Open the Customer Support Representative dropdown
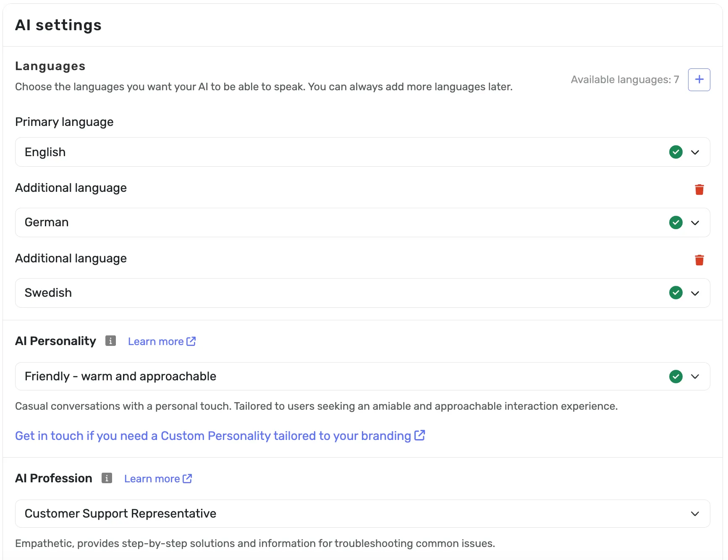Screen dimensions: 728x560 (695, 514)
